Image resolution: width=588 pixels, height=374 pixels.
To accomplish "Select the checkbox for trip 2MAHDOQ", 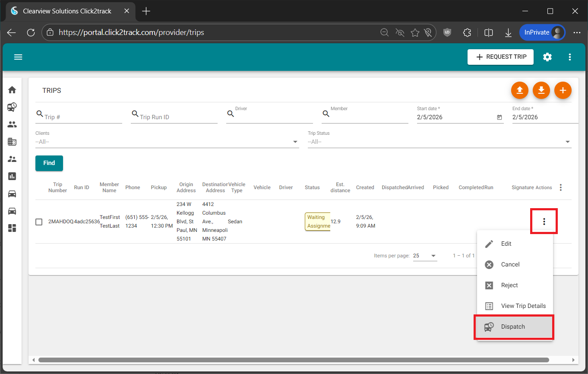I will coord(39,222).
